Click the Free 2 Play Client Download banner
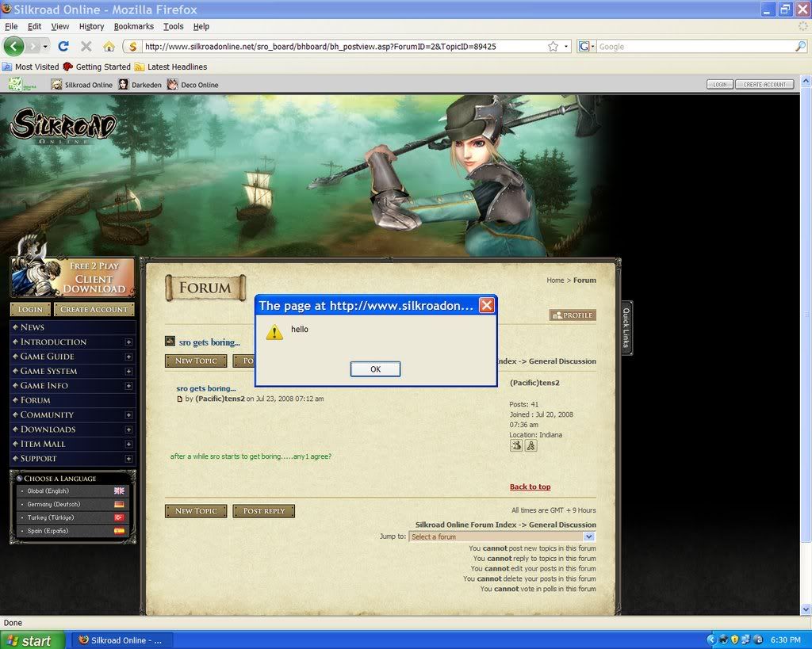Viewport: 812px width, 649px height. [x=73, y=277]
